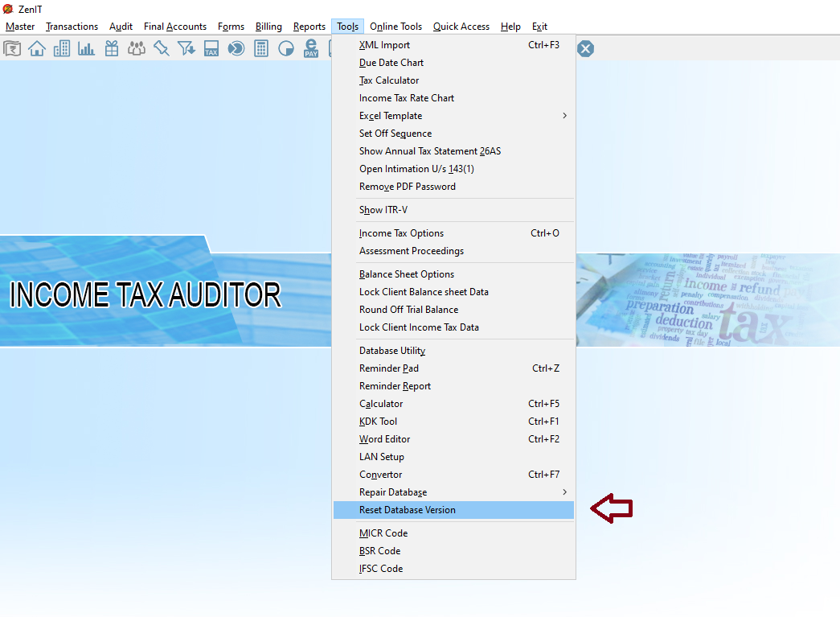Screen dimensions: 840x617
Task: Open the Audit menu
Action: pos(121,27)
